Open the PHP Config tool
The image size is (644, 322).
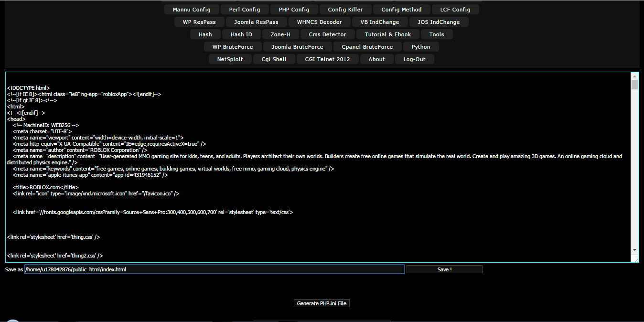(293, 9)
